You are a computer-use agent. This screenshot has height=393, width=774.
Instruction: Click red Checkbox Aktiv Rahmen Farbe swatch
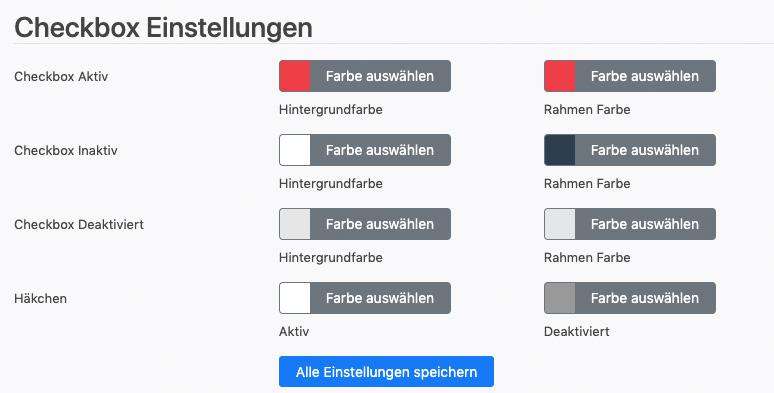560,76
